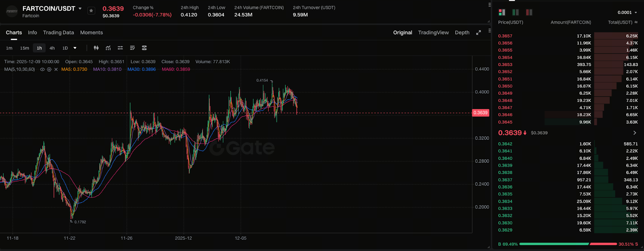Expand the chart to fullscreen
Image resolution: width=644 pixels, height=251 pixels.
[479, 33]
